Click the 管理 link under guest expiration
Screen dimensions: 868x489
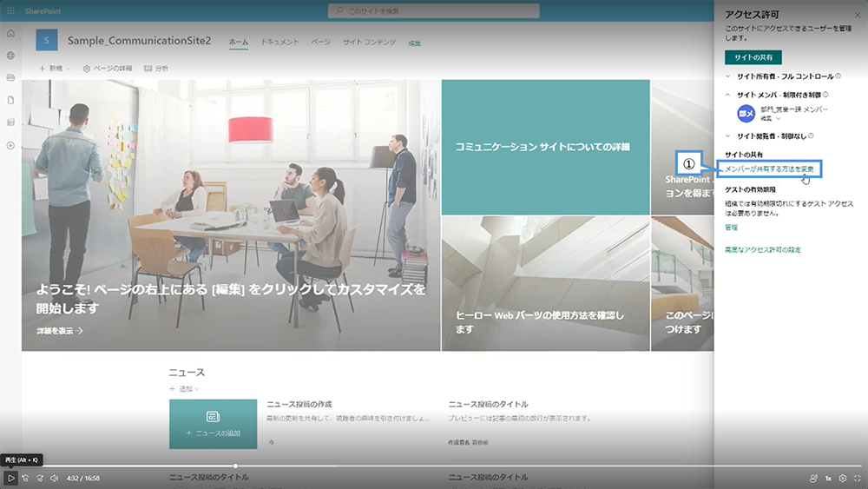coord(731,227)
